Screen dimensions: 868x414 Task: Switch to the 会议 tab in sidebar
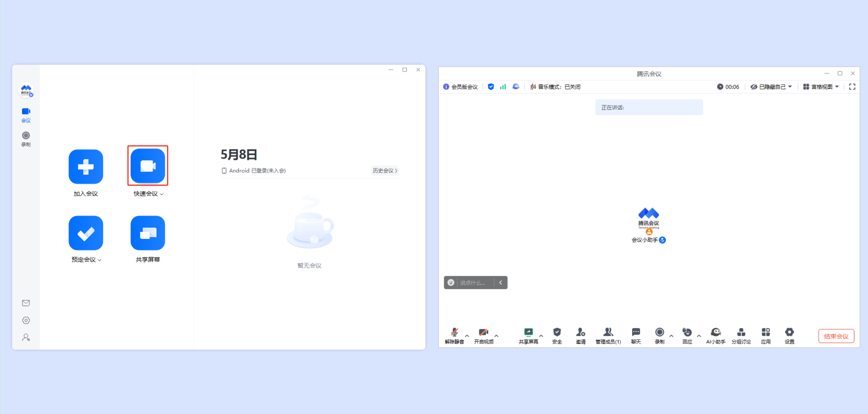click(26, 115)
